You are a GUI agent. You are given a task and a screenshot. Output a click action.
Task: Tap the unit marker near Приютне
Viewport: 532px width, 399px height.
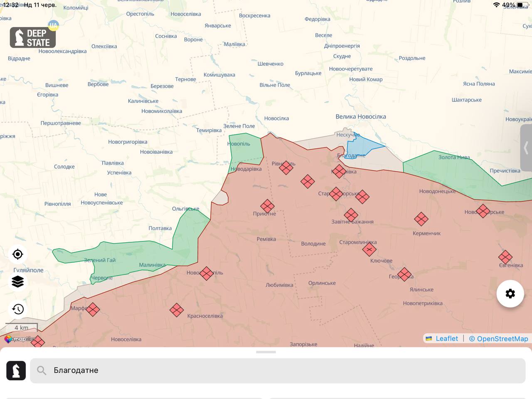click(267, 206)
